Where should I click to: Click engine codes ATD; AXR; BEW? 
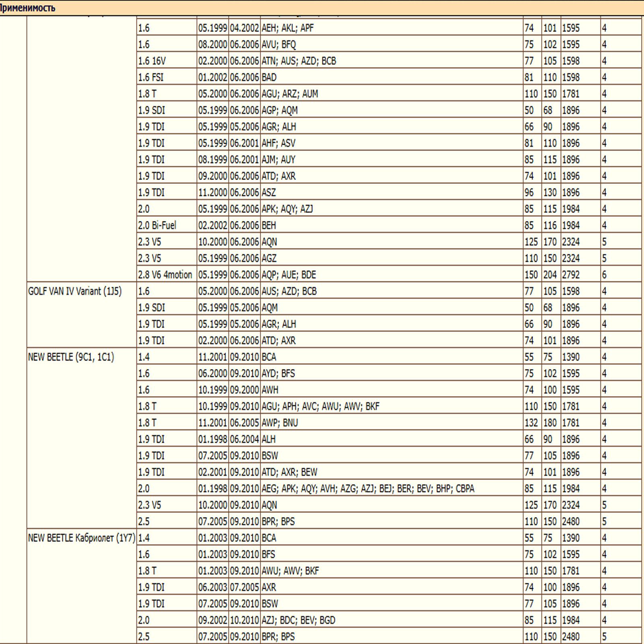click(x=289, y=472)
